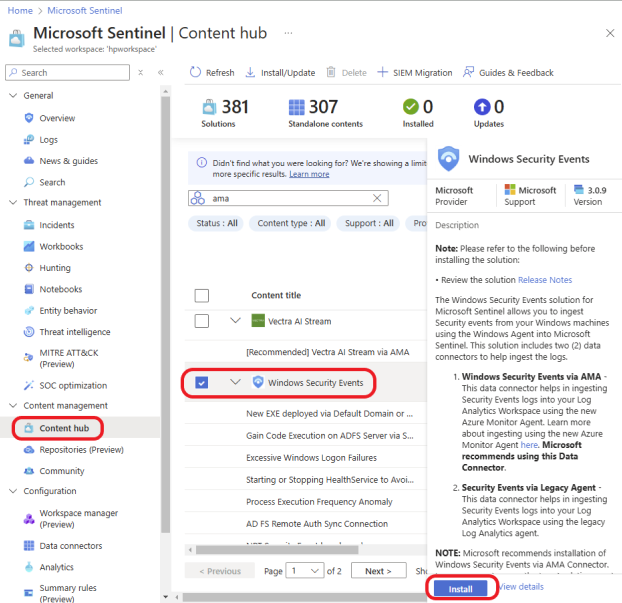Open the Analytics flask icon
Viewport: 622px width, 603px height.
(29, 567)
